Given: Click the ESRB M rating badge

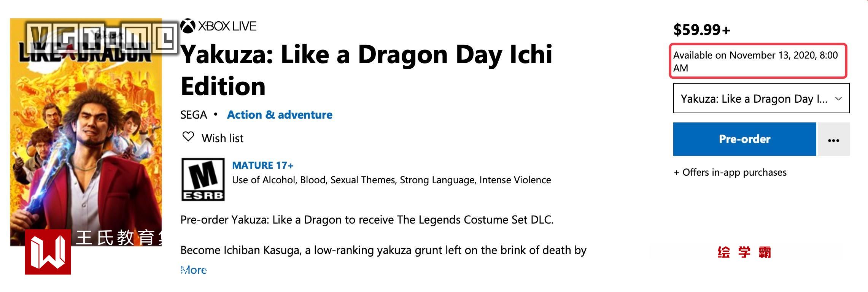Looking at the screenshot, I should [x=203, y=179].
